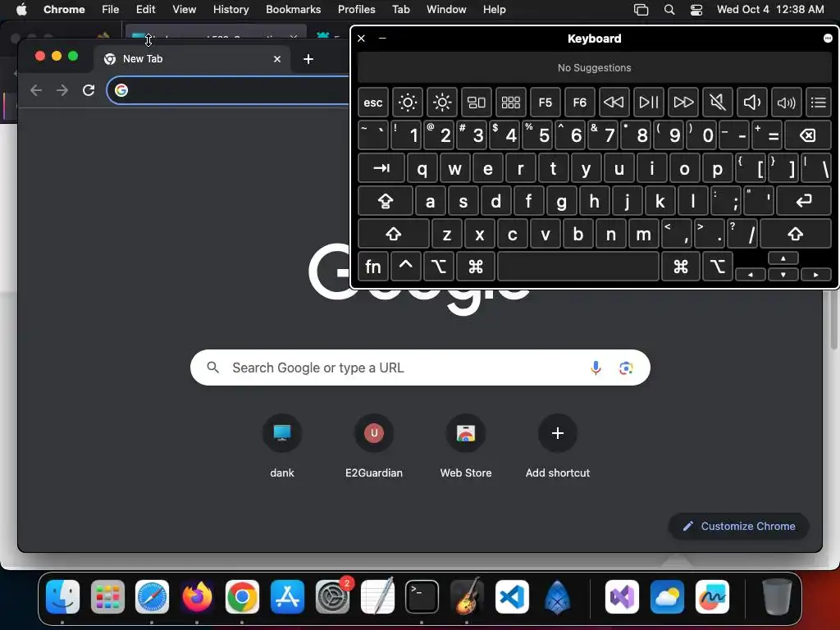Open the Keyboard panel options button
Viewport: 840px width, 630px height.
click(x=828, y=38)
